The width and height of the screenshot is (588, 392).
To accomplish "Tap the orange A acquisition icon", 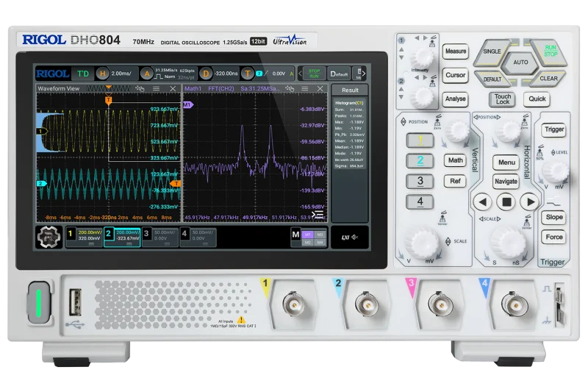I will 147,74.
